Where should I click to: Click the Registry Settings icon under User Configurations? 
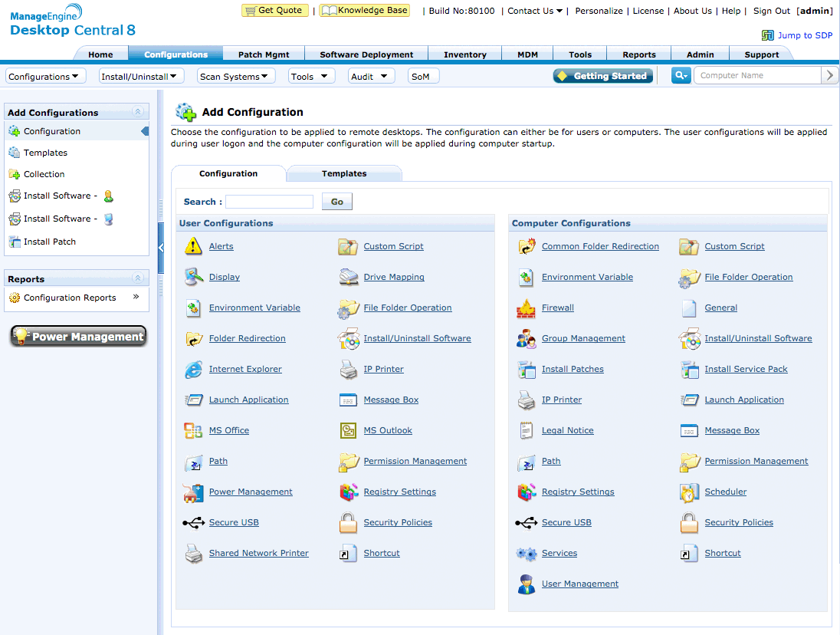pyautogui.click(x=348, y=492)
